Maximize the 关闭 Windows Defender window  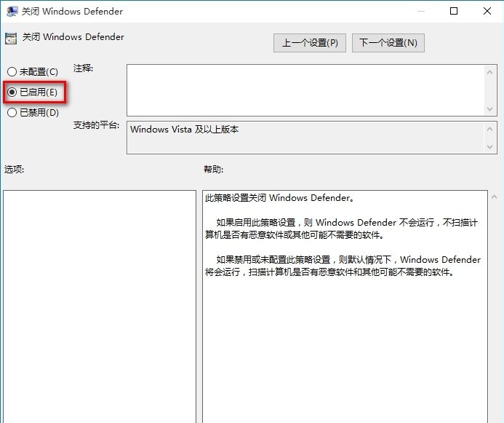click(x=454, y=11)
